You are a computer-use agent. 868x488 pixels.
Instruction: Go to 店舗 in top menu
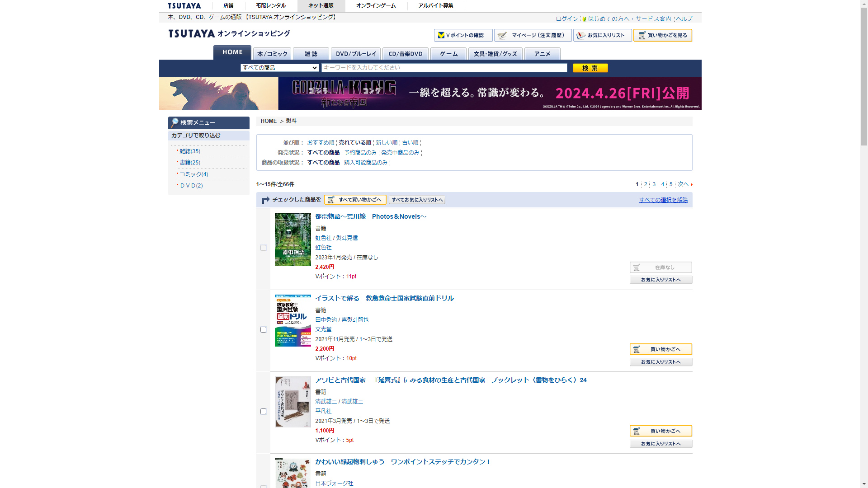pyautogui.click(x=228, y=6)
